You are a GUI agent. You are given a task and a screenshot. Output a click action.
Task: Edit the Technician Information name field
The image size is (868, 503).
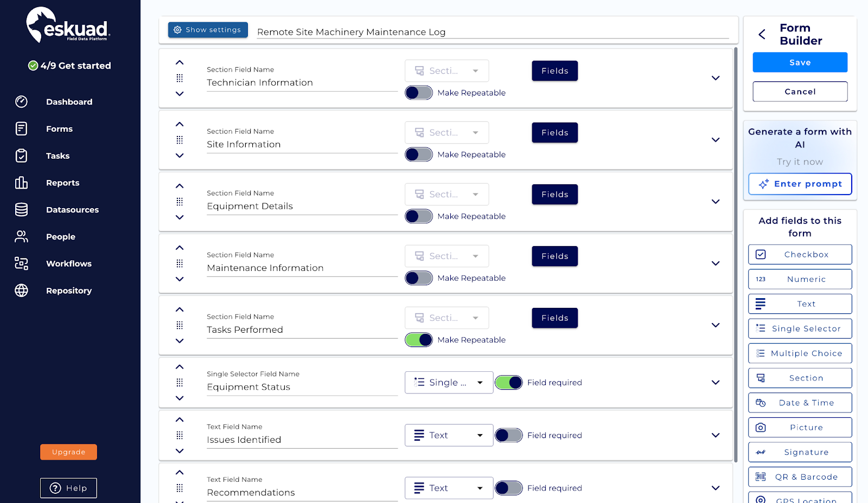pyautogui.click(x=302, y=83)
